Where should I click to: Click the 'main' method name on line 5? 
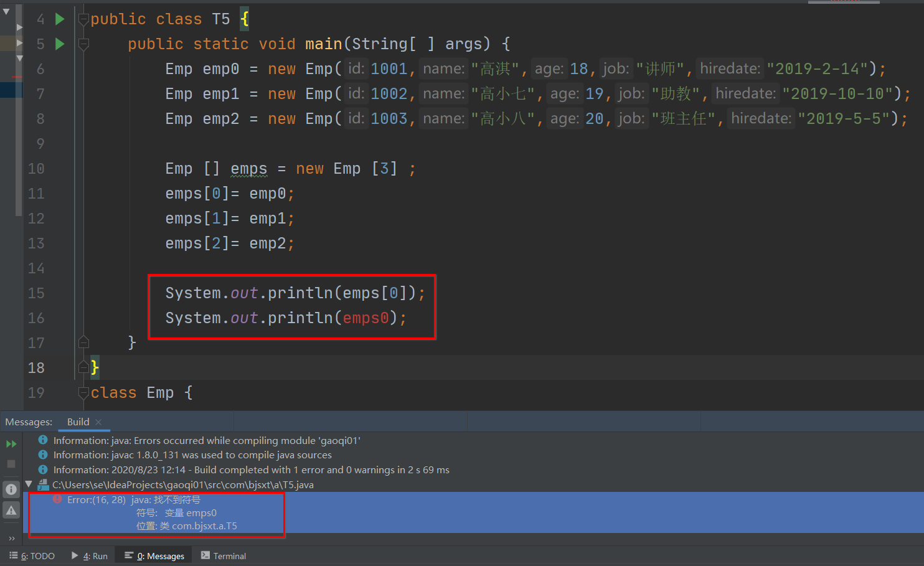click(324, 44)
